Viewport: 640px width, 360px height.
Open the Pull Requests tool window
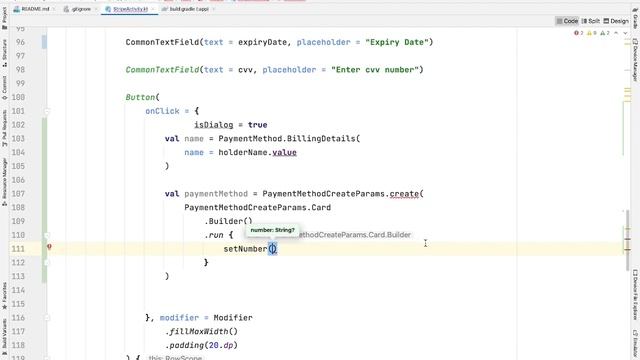[4, 128]
